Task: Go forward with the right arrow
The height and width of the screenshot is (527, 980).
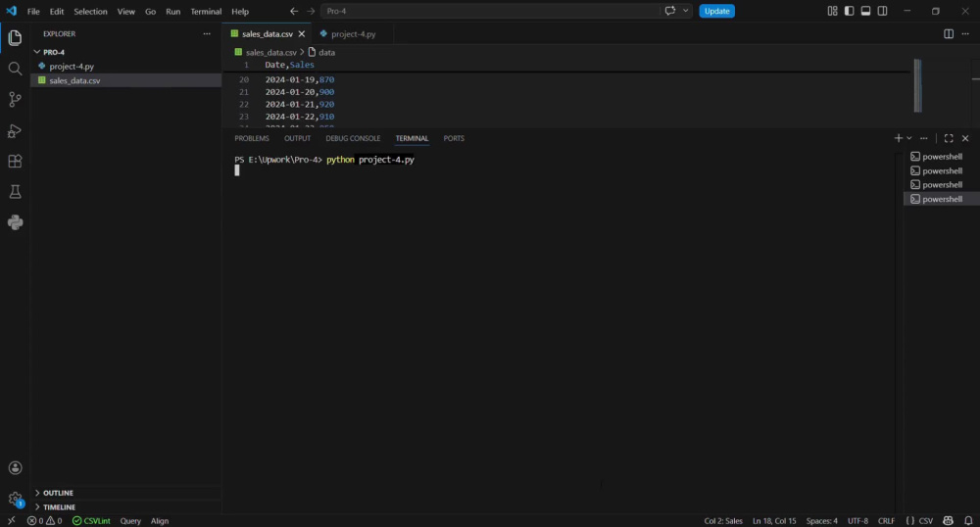Action: pos(311,11)
